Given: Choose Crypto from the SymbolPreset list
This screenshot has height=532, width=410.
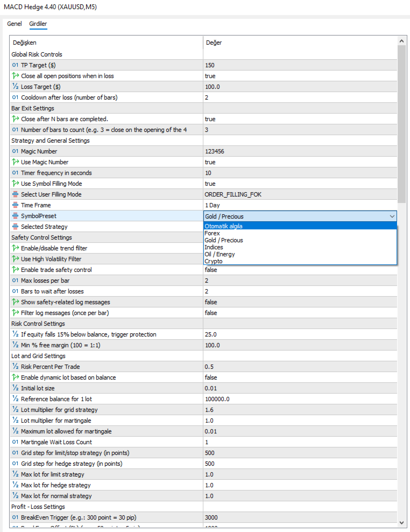Looking at the screenshot, I should click(214, 261).
